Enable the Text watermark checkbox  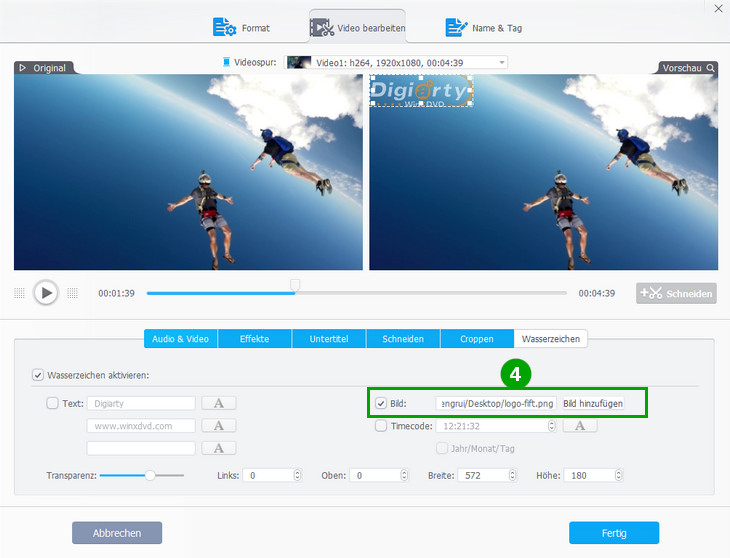(x=52, y=403)
